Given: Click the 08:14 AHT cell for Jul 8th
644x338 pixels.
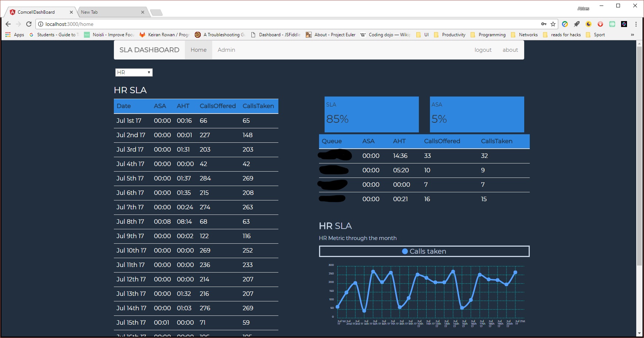Looking at the screenshot, I should click(x=184, y=222).
